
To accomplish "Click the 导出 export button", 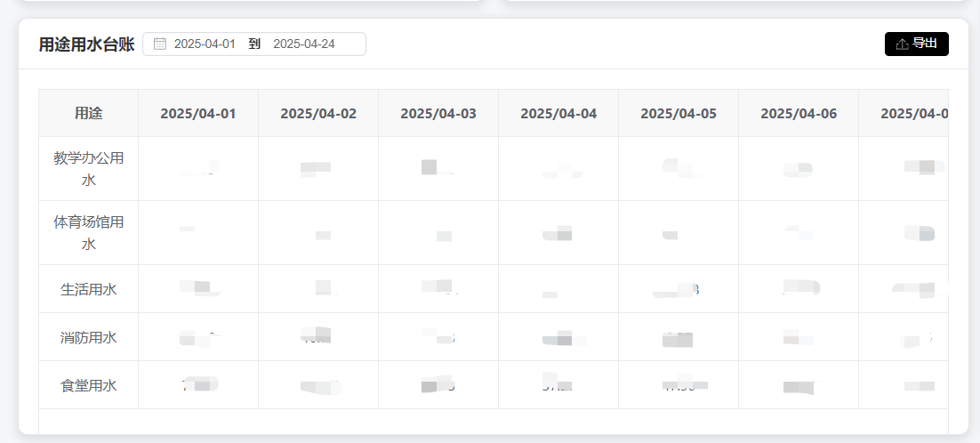I will pyautogui.click(x=916, y=44).
